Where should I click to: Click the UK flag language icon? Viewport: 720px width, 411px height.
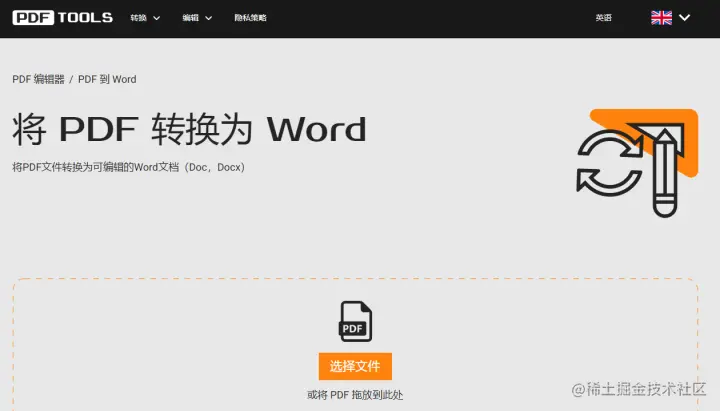click(661, 18)
